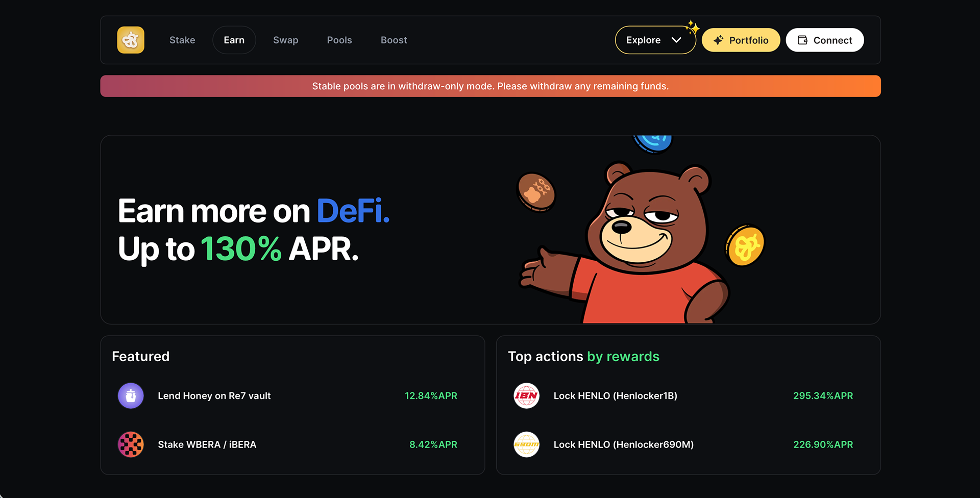Click the sparkle icon in Portfolio
This screenshot has height=498, width=980.
coord(718,40)
